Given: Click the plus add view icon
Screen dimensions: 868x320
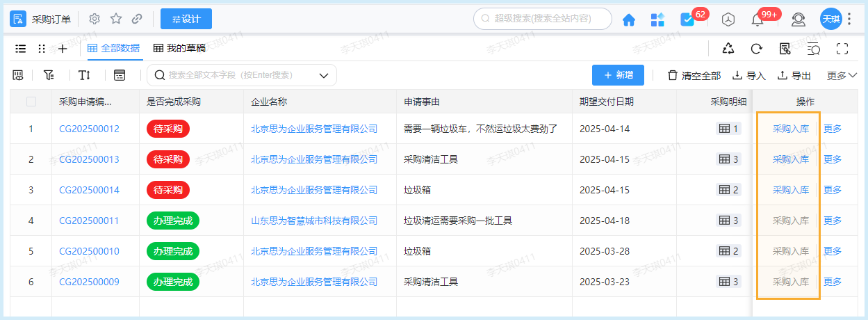Looking at the screenshot, I should [63, 49].
